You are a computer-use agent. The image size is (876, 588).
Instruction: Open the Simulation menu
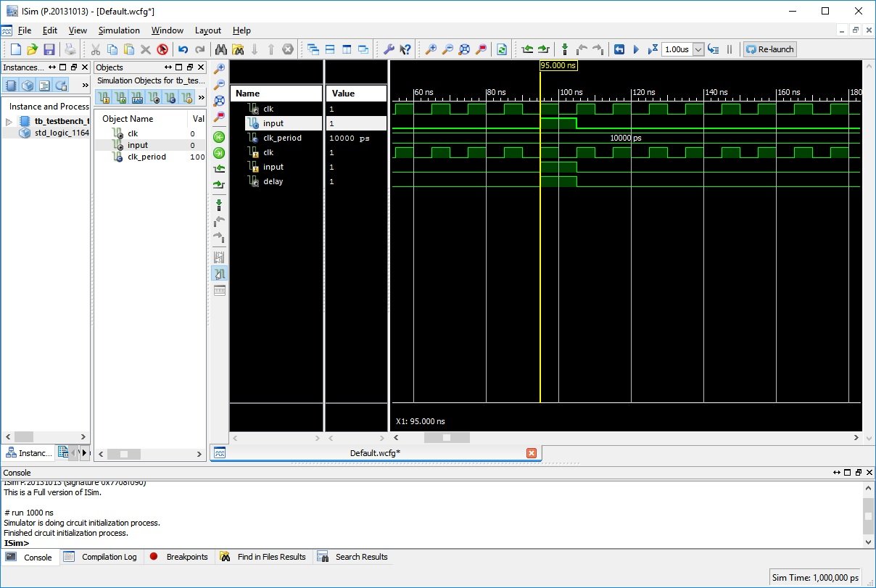119,30
